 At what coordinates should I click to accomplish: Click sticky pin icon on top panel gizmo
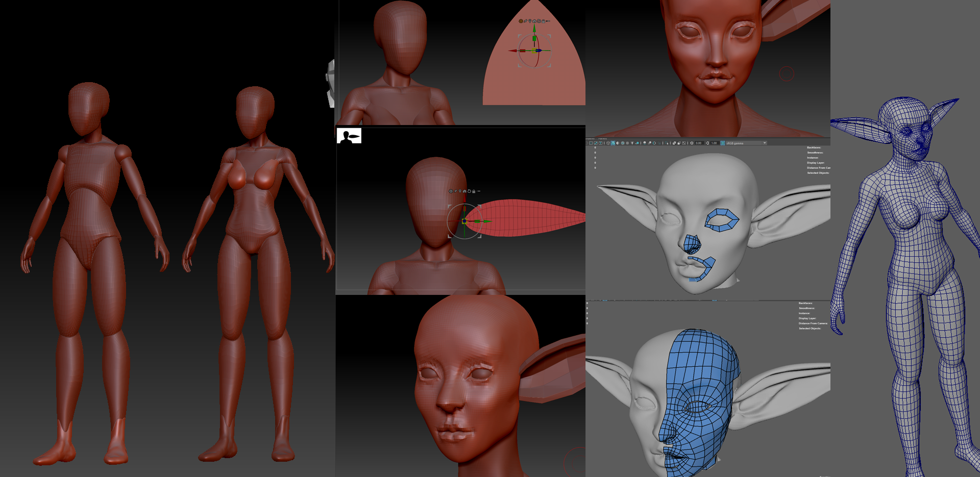coord(526,21)
